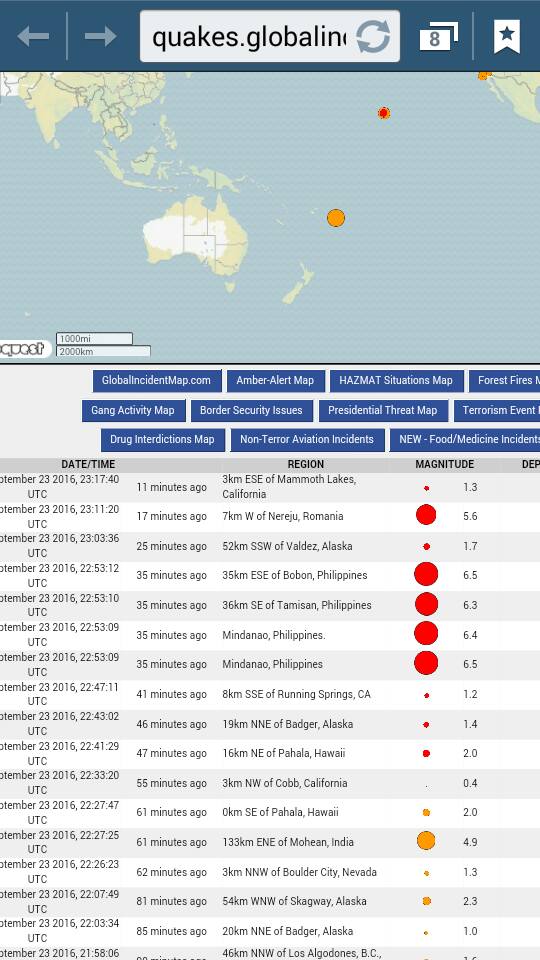Select '35km ESE of Bobon, Philippines' entry
The height and width of the screenshot is (960, 540).
pos(294,576)
